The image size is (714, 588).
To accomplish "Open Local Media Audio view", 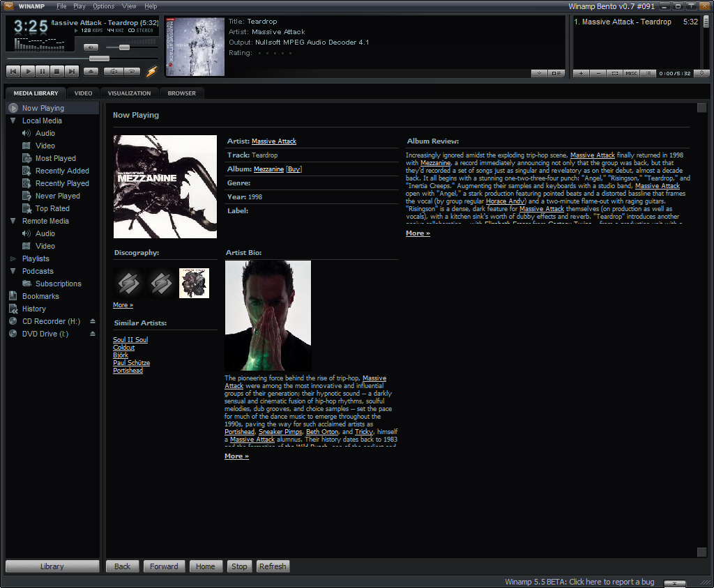I will tap(45, 133).
